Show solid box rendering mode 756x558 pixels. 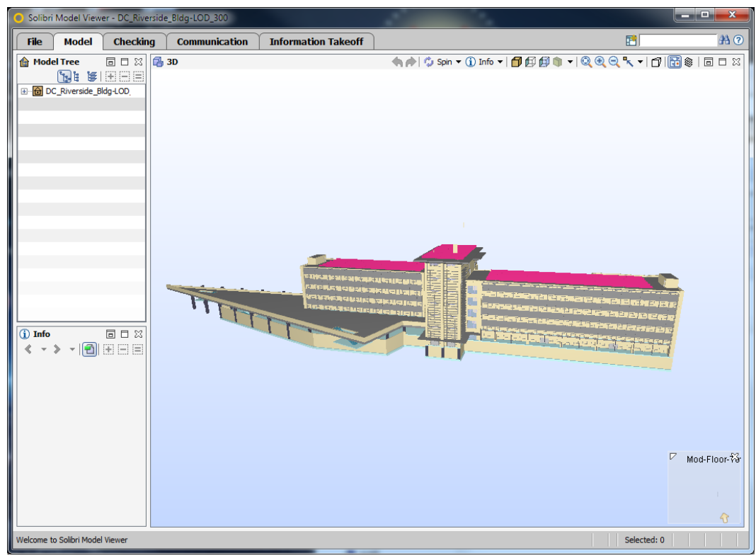516,62
